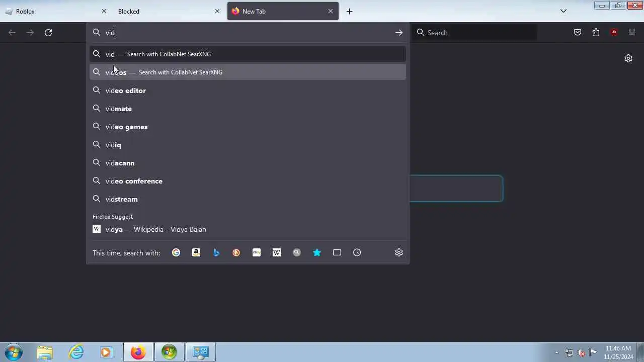644x362 pixels.
Task: Click the toolbar Search box
Action: click(x=475, y=33)
